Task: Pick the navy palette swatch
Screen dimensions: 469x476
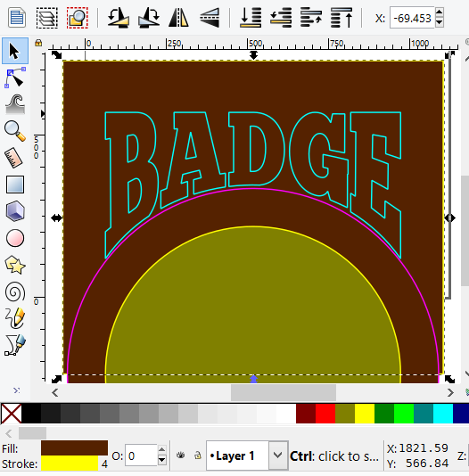Action: coord(461,414)
